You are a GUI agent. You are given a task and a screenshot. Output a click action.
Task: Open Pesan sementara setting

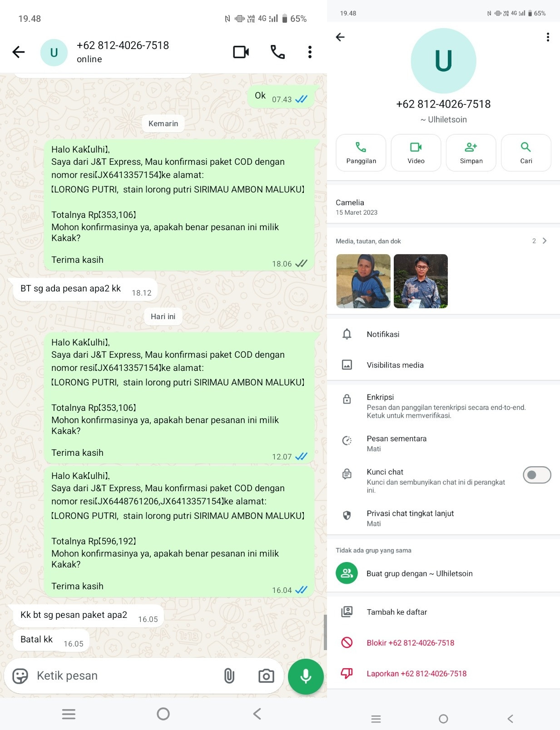pos(443,443)
